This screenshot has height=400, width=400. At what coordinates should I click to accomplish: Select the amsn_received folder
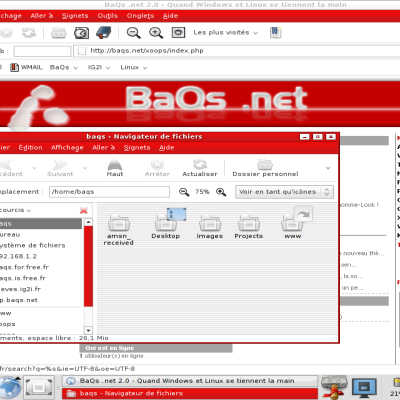click(x=118, y=230)
